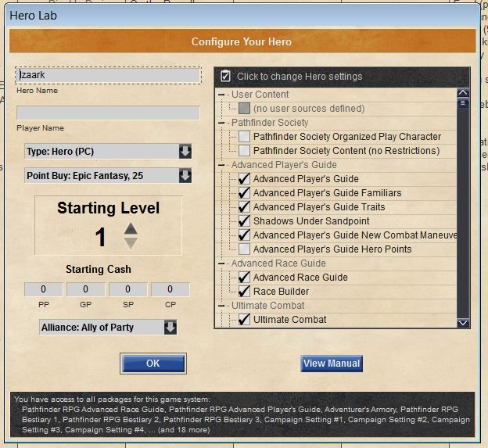The height and width of the screenshot is (448, 488).
Task: Uncheck Advanced Player's Guide Traits
Action: [244, 207]
